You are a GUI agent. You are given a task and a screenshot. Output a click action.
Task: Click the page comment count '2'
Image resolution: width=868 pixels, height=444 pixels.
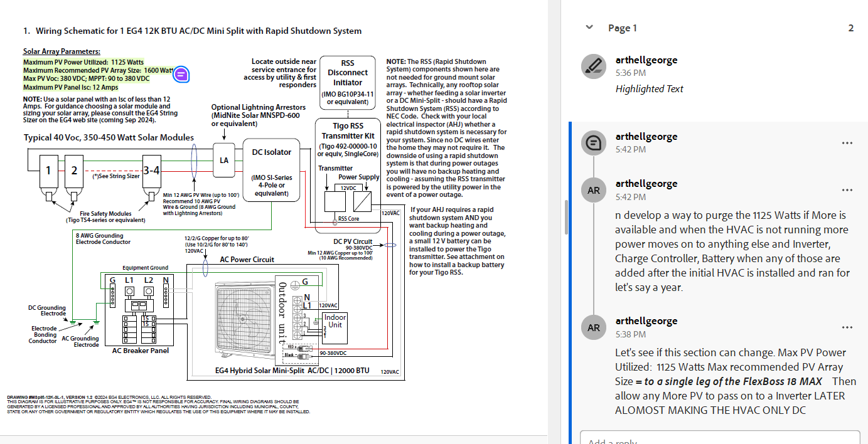click(851, 28)
